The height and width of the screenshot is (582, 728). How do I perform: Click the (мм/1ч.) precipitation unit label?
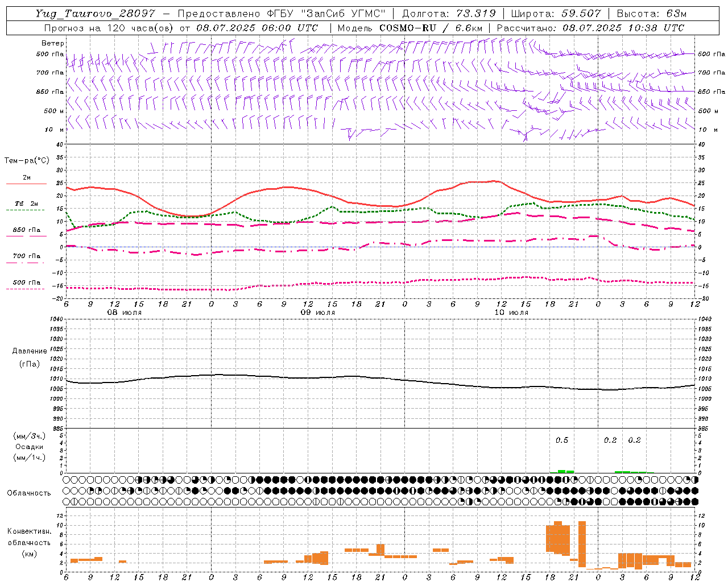pyautogui.click(x=30, y=458)
